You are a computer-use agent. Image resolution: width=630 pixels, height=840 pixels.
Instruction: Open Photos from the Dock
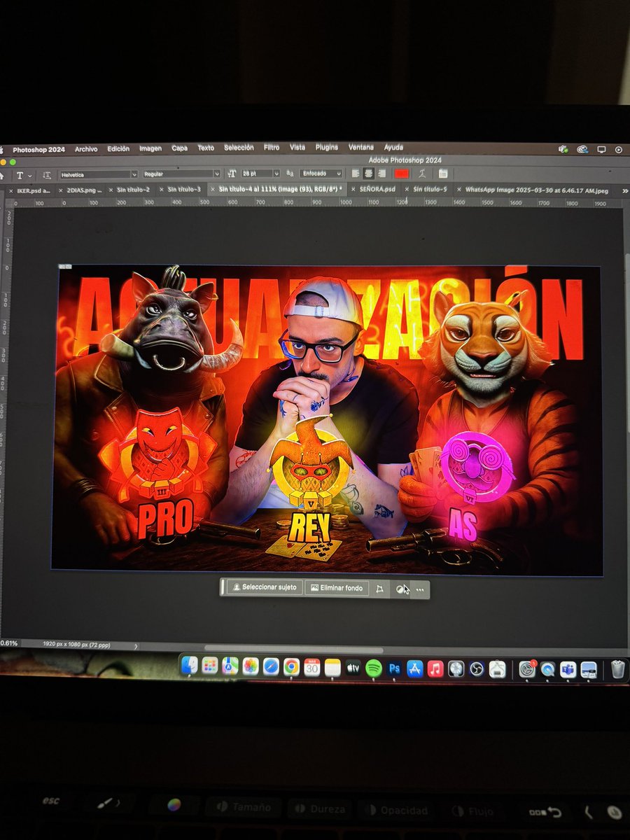(x=251, y=666)
